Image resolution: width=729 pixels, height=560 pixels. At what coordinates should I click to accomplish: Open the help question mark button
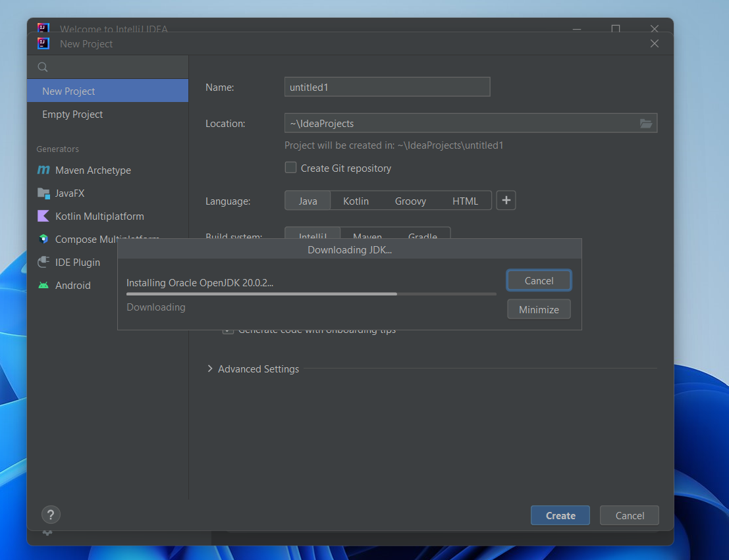[x=51, y=515]
